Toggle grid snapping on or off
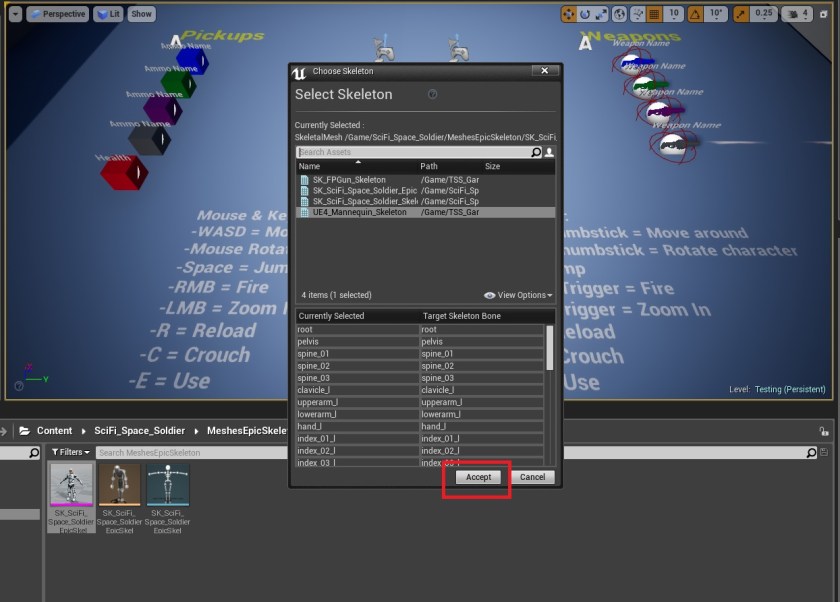This screenshot has width=840, height=602. 653,13
